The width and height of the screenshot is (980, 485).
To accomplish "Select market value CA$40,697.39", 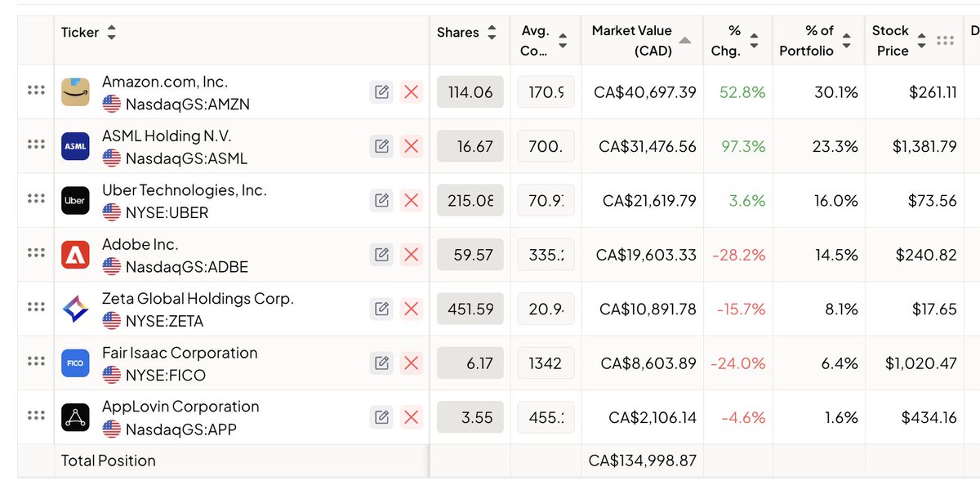I will tap(645, 92).
